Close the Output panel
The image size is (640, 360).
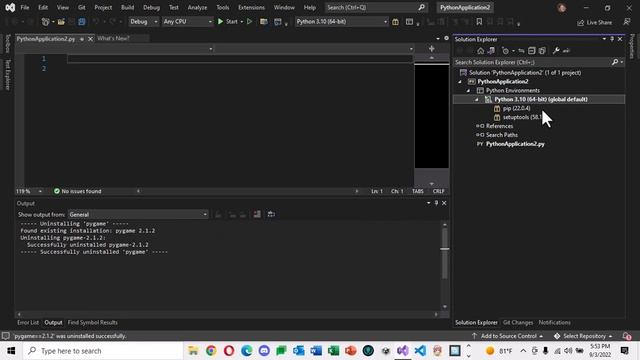pyautogui.click(x=444, y=203)
